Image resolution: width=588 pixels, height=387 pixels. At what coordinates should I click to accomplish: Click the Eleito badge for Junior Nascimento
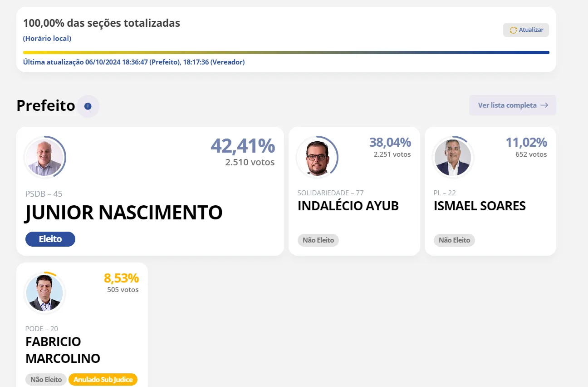pyautogui.click(x=50, y=239)
